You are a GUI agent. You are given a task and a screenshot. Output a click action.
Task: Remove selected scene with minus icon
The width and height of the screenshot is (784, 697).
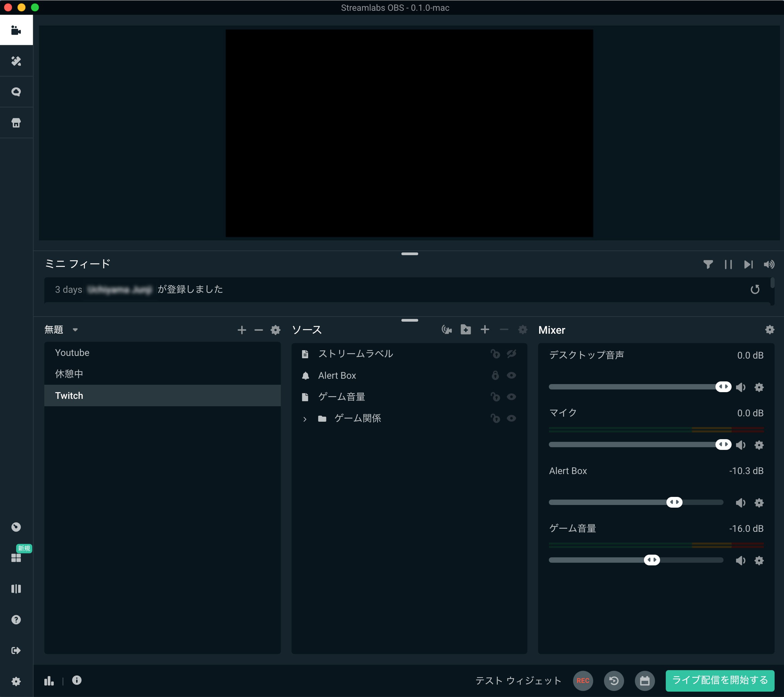259,330
